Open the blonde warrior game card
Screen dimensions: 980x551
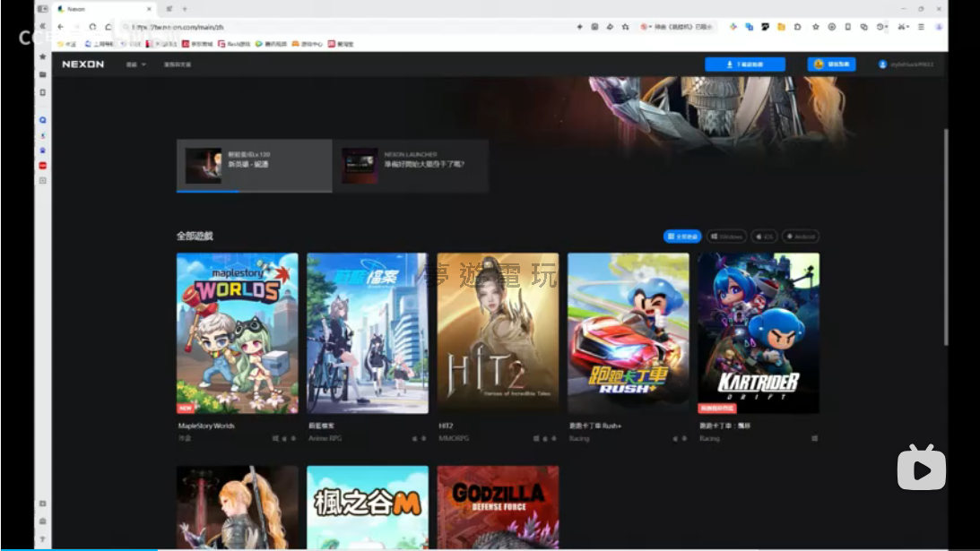tap(238, 507)
